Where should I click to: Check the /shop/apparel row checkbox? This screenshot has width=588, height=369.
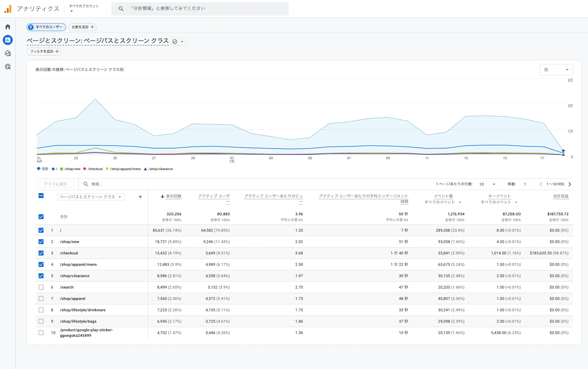[41, 299]
